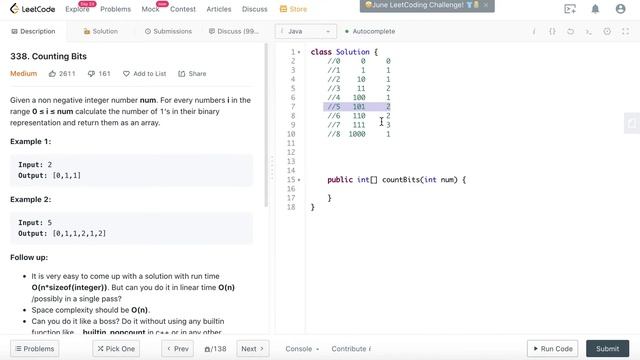640x360 pixels.
Task: Open the side notes tab icon
Action: 632,123
